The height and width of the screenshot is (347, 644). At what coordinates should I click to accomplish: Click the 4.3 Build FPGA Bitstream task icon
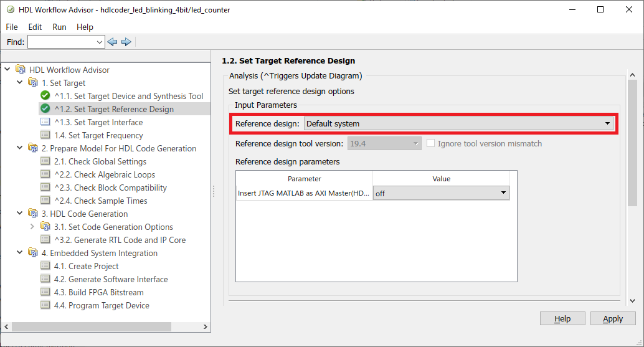45,292
